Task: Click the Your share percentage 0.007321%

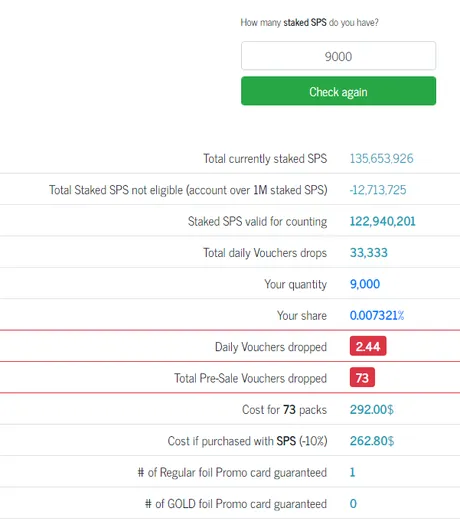Action: coord(377,315)
